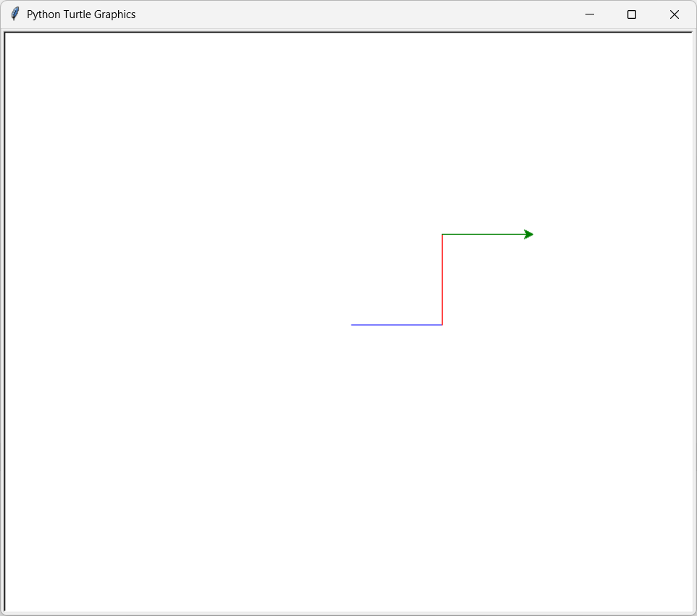Close the Python Turtle Graphics window

click(675, 14)
